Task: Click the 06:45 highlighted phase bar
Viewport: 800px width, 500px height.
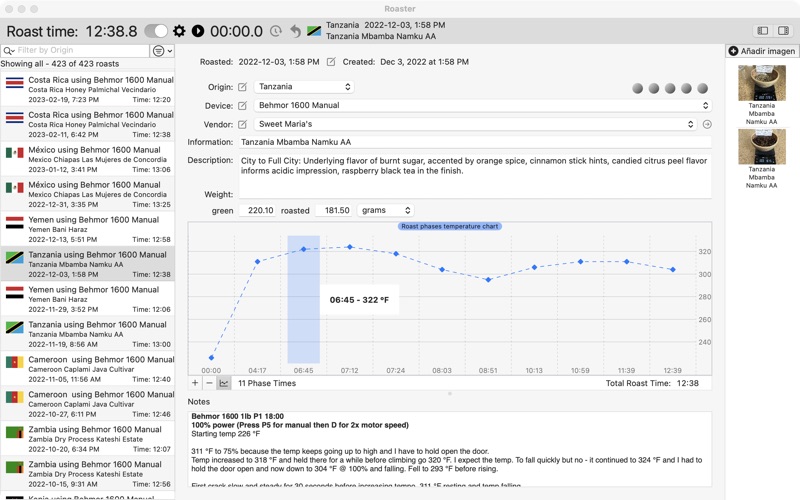Action: coord(304,299)
